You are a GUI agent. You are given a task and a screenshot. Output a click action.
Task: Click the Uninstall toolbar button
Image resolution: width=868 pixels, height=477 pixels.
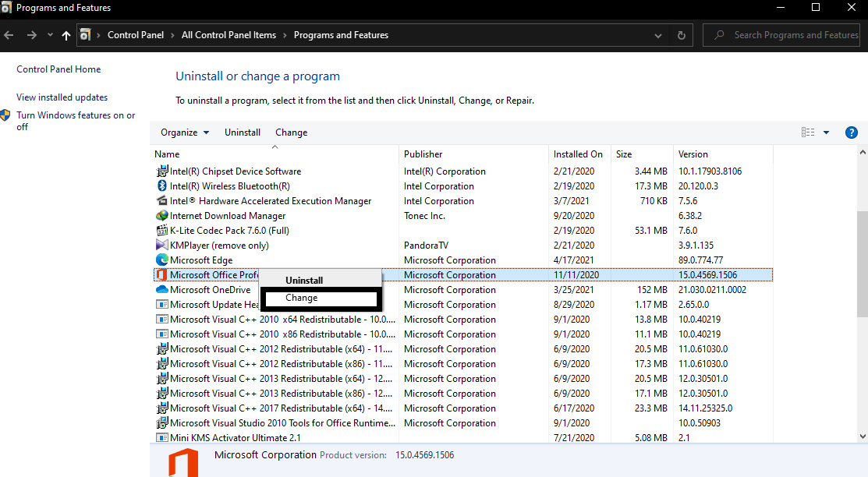pyautogui.click(x=243, y=132)
